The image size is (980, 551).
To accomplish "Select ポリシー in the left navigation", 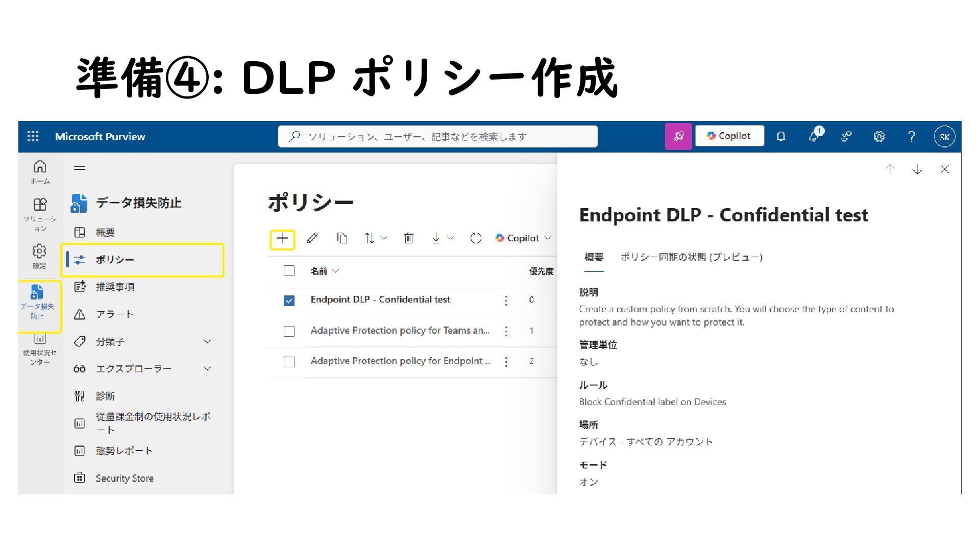I will click(142, 260).
